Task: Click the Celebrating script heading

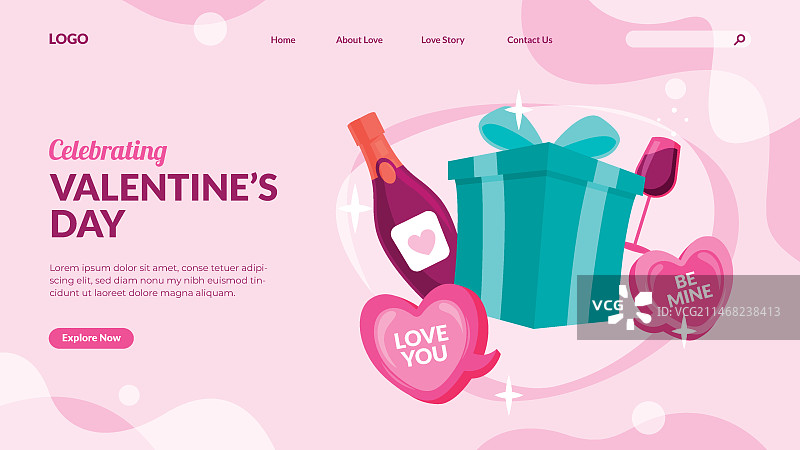Action: coord(108,152)
